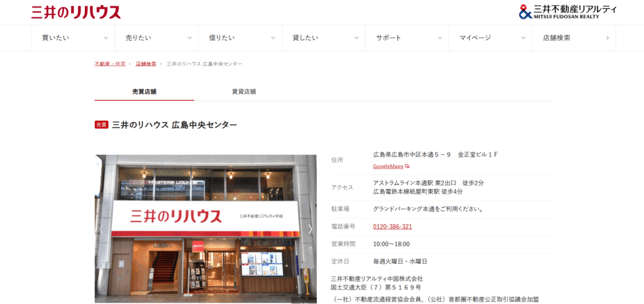Click the 電話番号 label
This screenshot has height=304, width=644.
(x=343, y=227)
